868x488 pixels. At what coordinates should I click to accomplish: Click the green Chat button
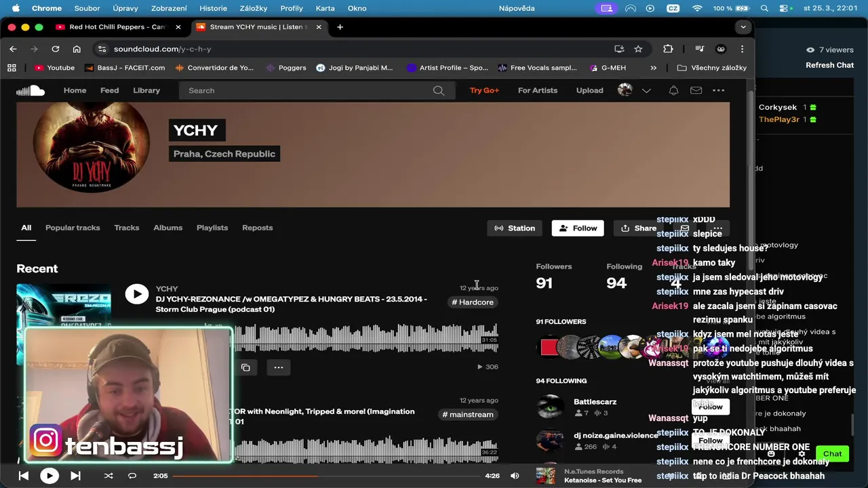tap(832, 454)
